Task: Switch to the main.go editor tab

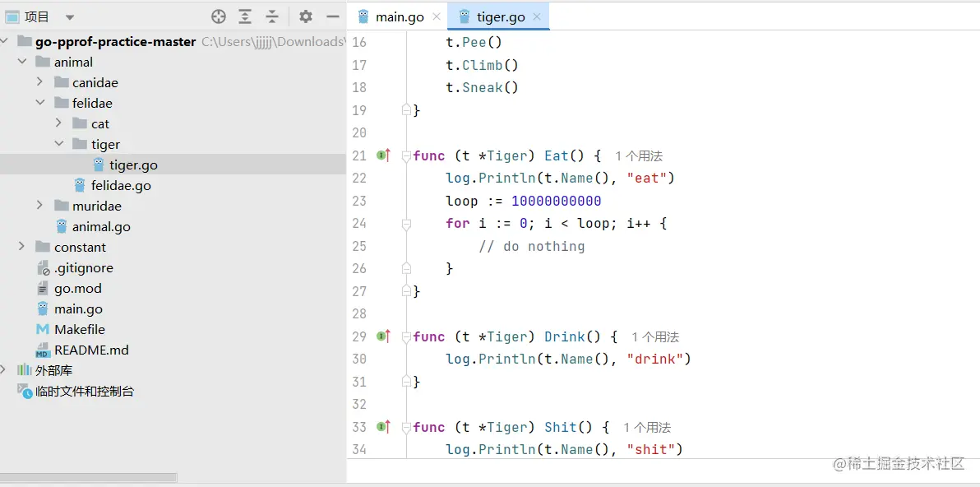Action: point(400,17)
